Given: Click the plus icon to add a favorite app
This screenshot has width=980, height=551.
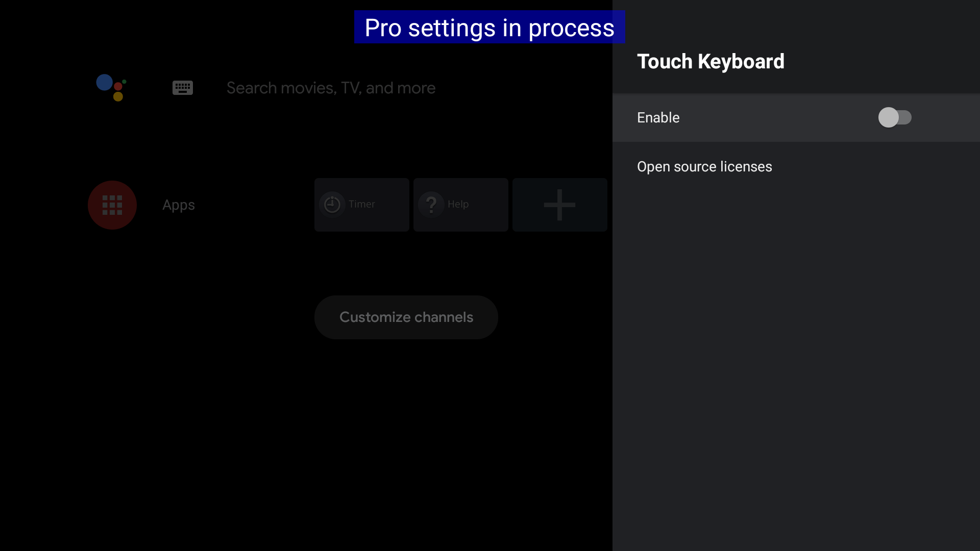Looking at the screenshot, I should coord(559,205).
